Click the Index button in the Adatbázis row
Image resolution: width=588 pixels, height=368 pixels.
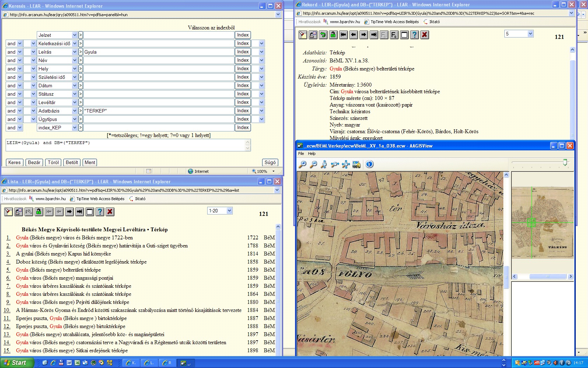pos(243,111)
